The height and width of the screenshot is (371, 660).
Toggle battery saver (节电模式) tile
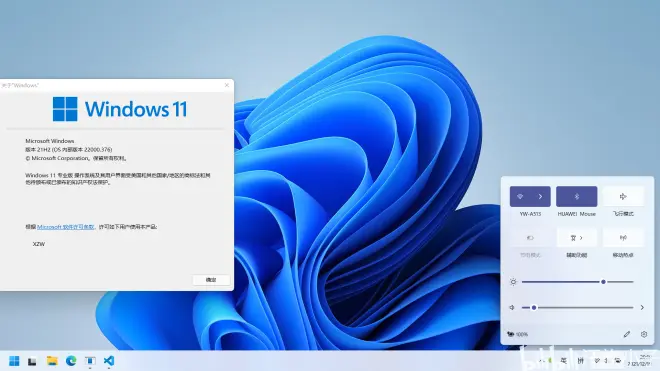coord(530,238)
